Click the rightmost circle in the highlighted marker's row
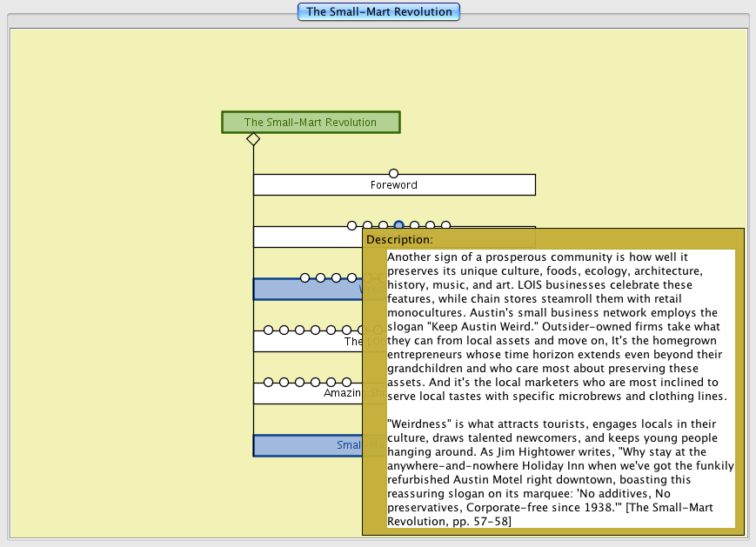Viewport: 756px width, 547px height. pyautogui.click(x=445, y=226)
